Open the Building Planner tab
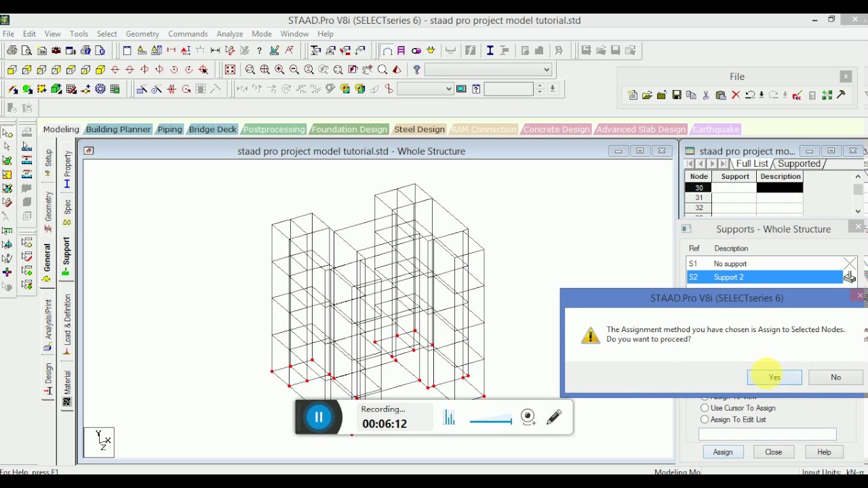 [x=118, y=129]
